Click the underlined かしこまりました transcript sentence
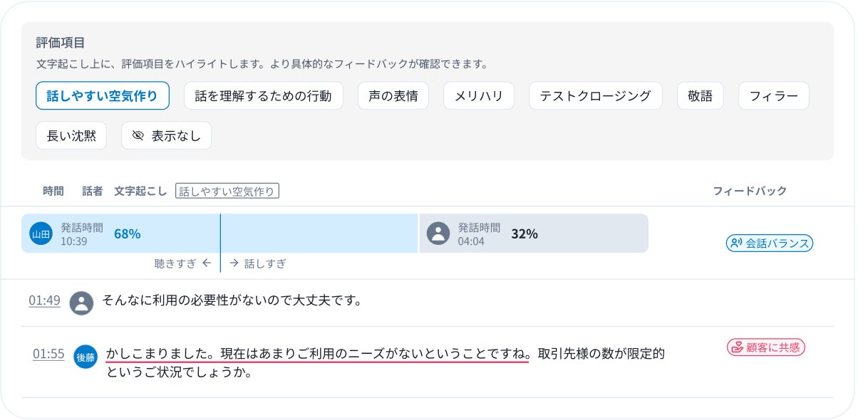Image resolution: width=868 pixels, height=420 pixels. tap(317, 353)
